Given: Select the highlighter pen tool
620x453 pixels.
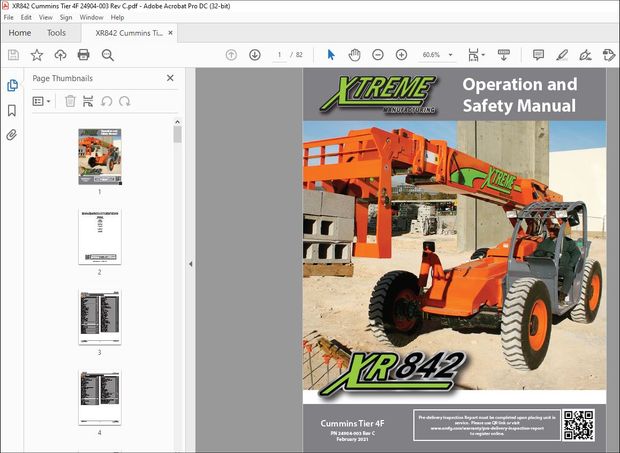Looking at the screenshot, I should [562, 55].
